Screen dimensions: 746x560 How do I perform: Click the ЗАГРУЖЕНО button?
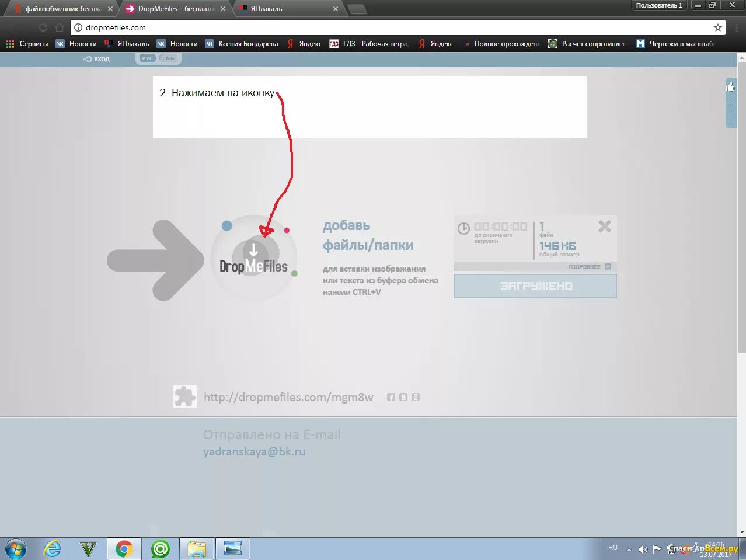535,286
